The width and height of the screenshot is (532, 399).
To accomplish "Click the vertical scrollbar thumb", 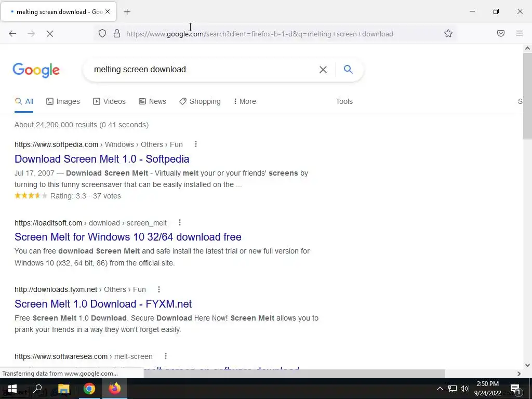I will pyautogui.click(x=527, y=96).
